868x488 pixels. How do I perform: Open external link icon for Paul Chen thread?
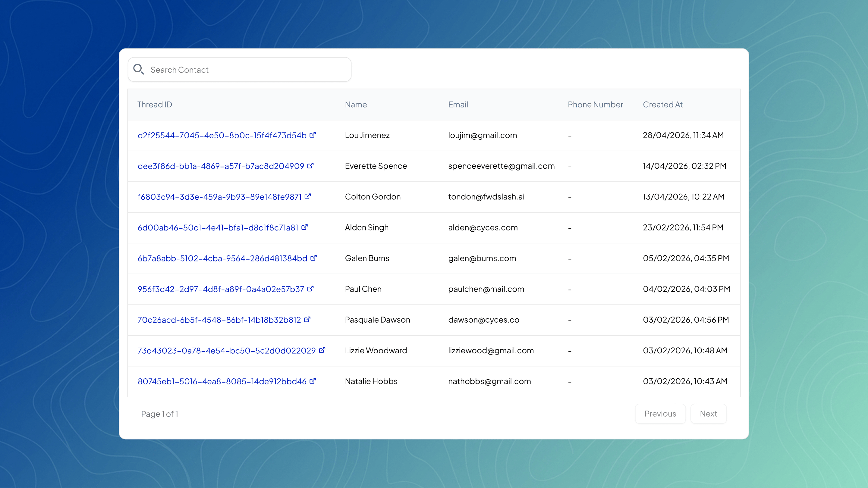(x=310, y=289)
